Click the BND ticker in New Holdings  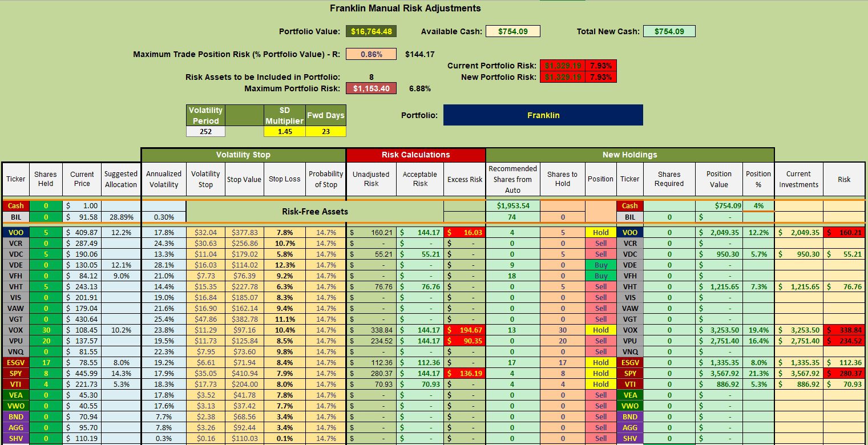[x=629, y=417]
